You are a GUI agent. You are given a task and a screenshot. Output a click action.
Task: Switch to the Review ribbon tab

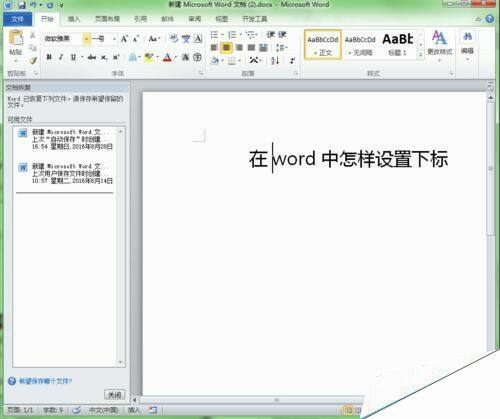[195, 19]
